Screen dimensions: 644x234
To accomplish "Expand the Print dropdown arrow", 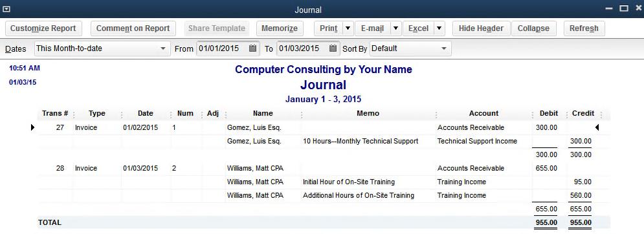I will 348,28.
